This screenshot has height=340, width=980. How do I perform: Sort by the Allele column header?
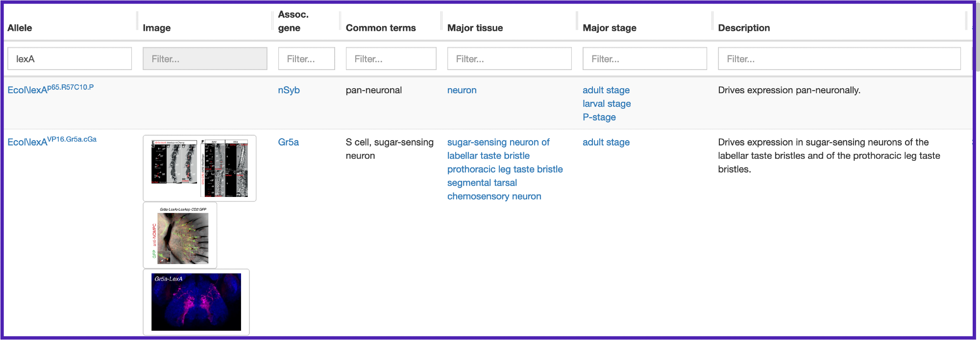(x=20, y=28)
